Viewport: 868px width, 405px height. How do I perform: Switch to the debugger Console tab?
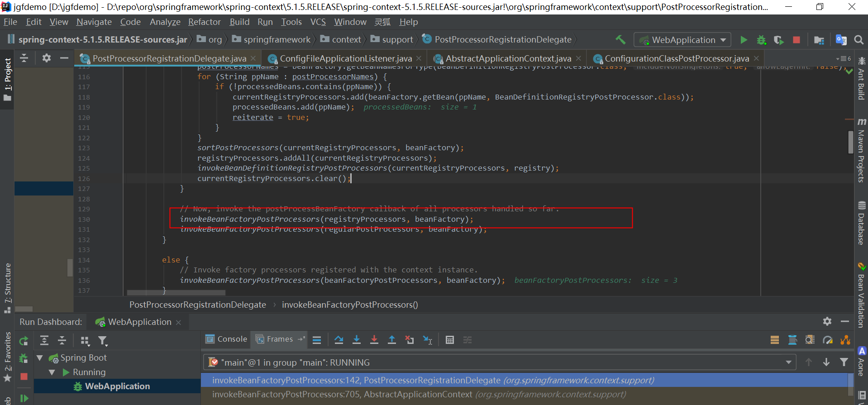tap(226, 339)
